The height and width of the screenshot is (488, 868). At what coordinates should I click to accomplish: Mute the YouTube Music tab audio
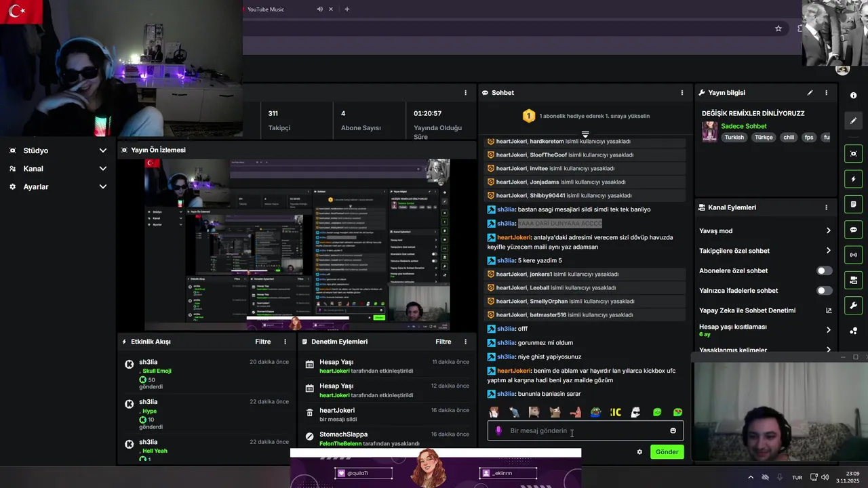(x=319, y=9)
